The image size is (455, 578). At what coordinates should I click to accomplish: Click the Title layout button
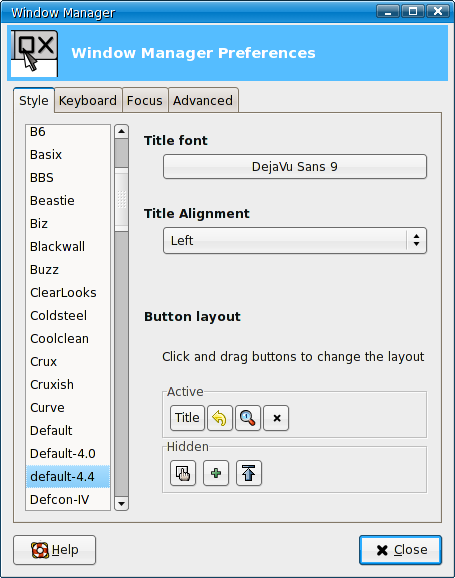point(187,418)
